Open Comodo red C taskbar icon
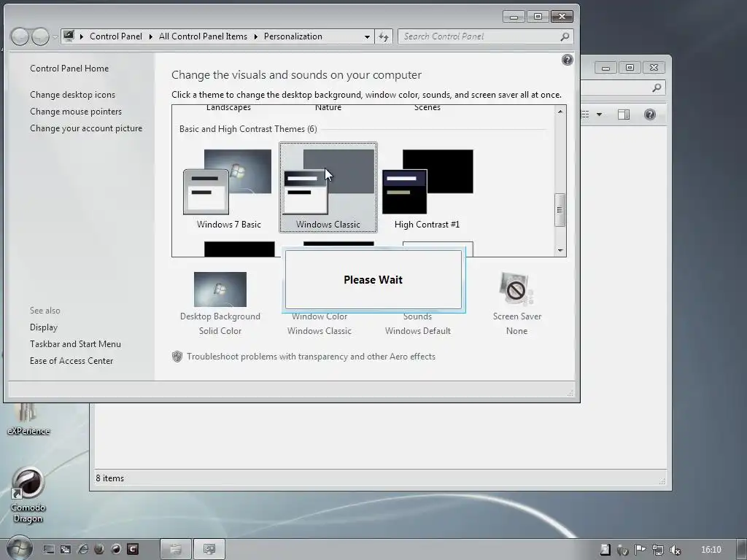747x560 pixels. pos(133,550)
